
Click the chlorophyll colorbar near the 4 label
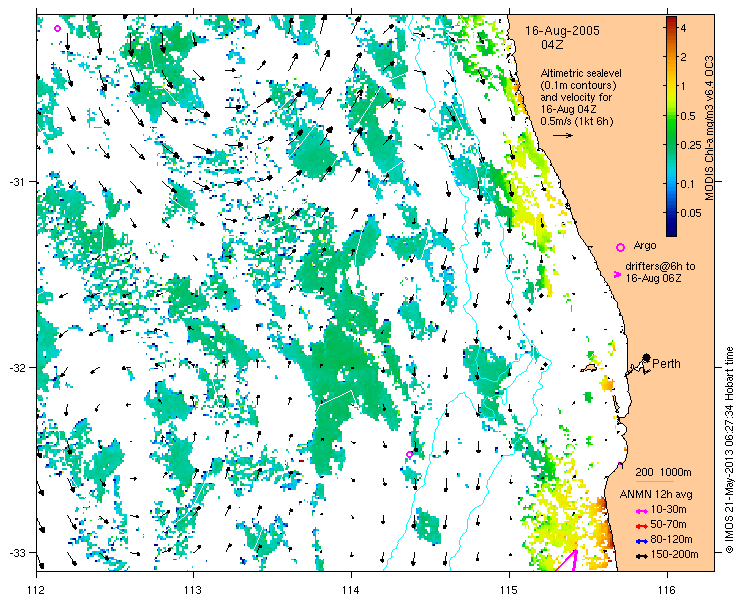click(x=671, y=28)
